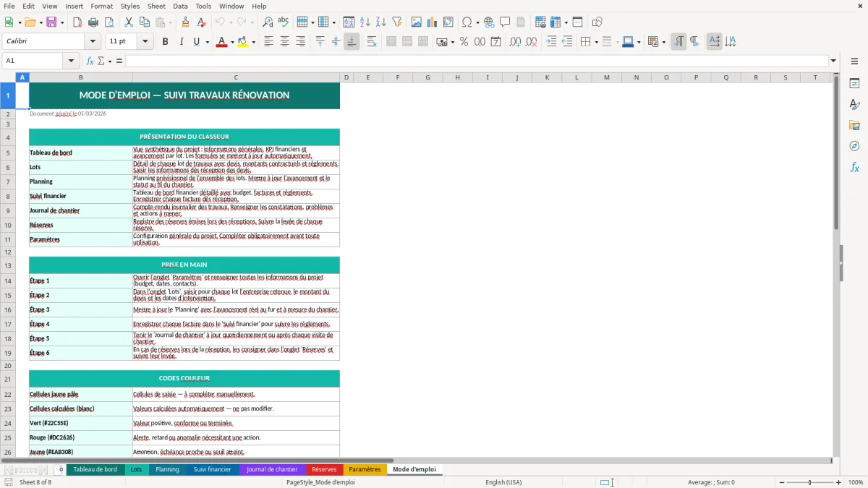Click the formula input line
The image size is (868, 488).
coord(477,61)
